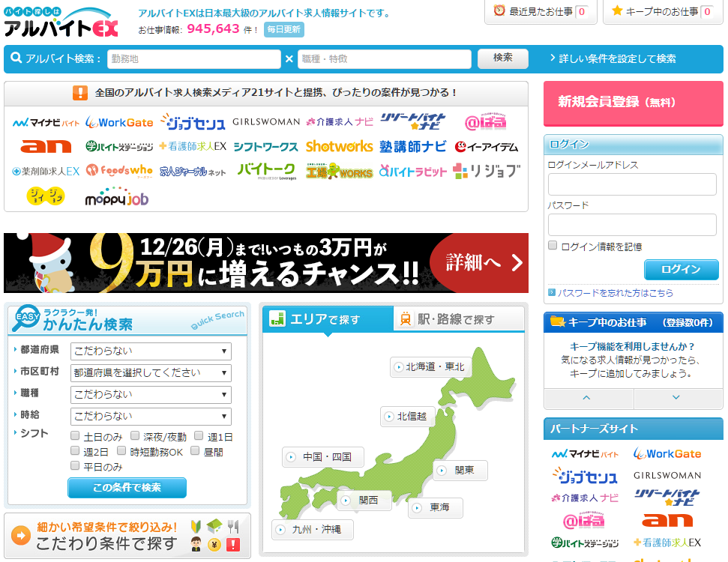Screen dimensions: 728x562
Task: Open the マイナビバイト logo in the main partner grid
Action: click(46, 123)
